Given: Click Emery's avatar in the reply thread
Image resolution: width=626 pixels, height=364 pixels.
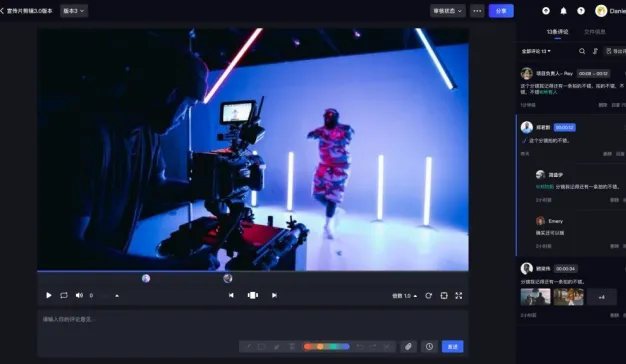Looking at the screenshot, I should click(x=540, y=221).
